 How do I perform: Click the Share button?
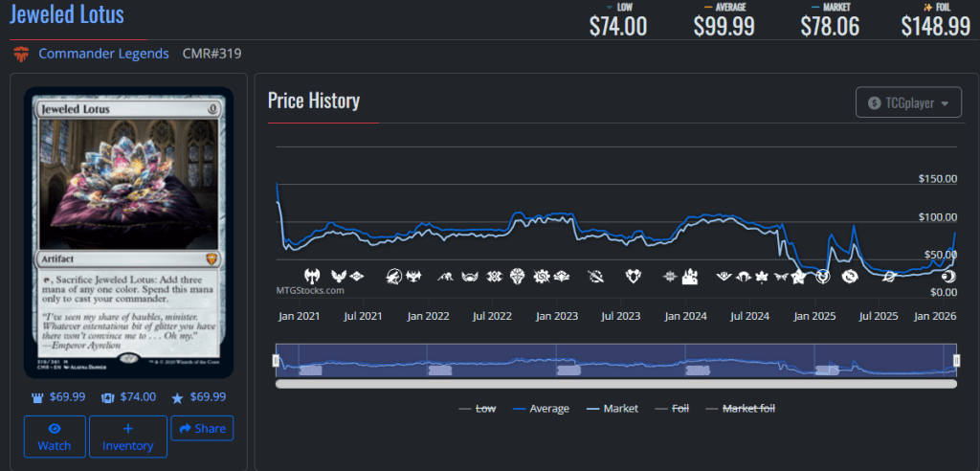click(201, 428)
